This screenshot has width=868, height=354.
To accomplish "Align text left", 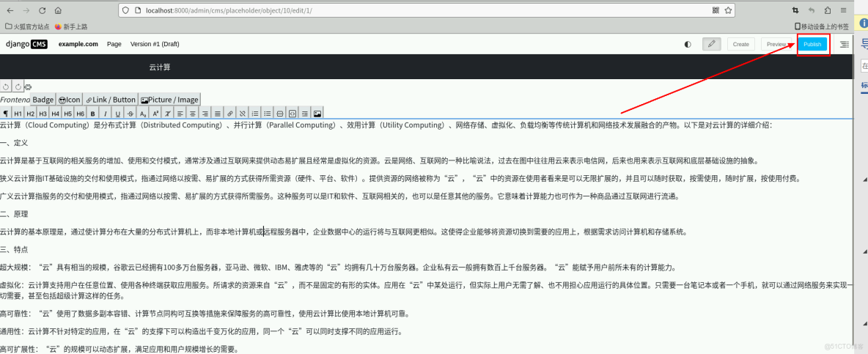I will pyautogui.click(x=180, y=114).
